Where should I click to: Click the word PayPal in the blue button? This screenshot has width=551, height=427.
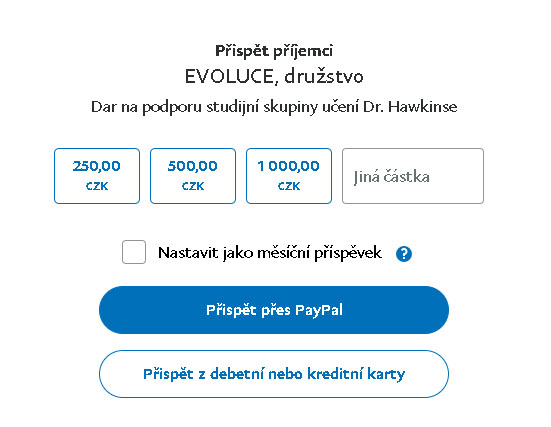(319, 310)
